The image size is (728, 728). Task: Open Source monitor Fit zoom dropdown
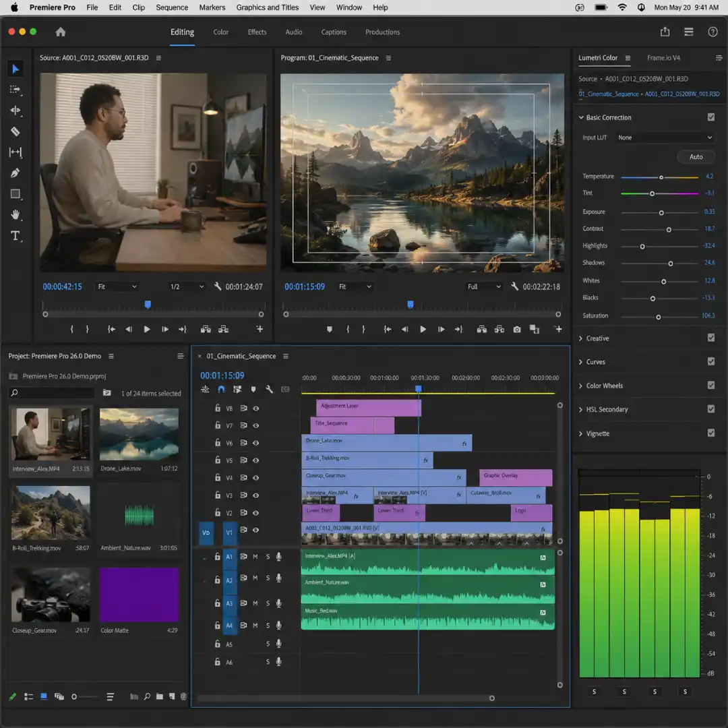click(117, 286)
